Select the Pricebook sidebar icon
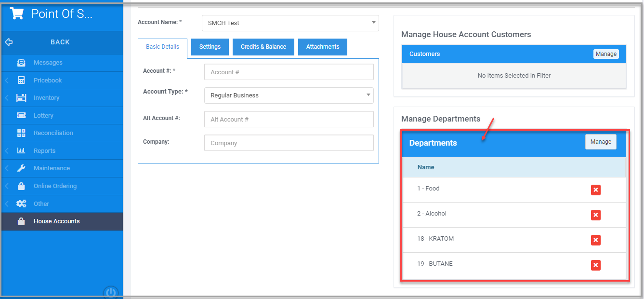Image resolution: width=644 pixels, height=299 pixels. pyautogui.click(x=21, y=80)
